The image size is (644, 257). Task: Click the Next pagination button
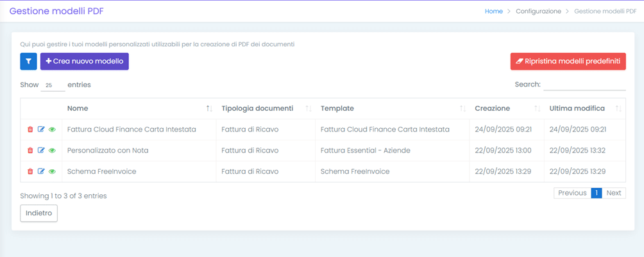[x=613, y=193]
